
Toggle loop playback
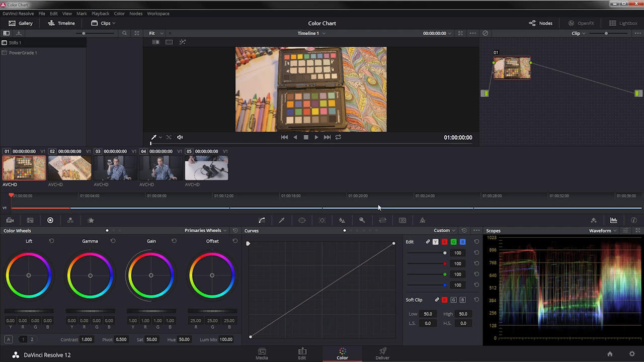coord(338,137)
